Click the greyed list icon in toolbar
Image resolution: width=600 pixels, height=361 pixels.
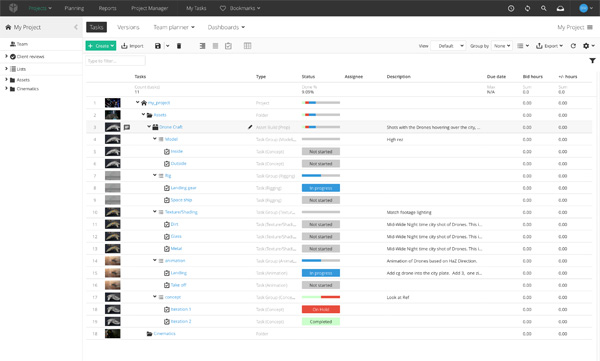215,46
